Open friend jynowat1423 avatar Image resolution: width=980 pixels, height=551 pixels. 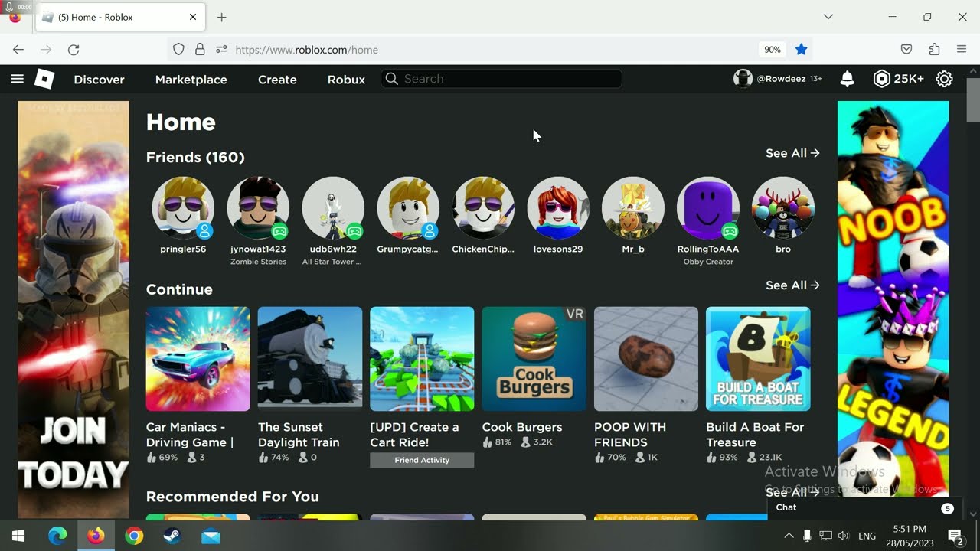point(258,208)
